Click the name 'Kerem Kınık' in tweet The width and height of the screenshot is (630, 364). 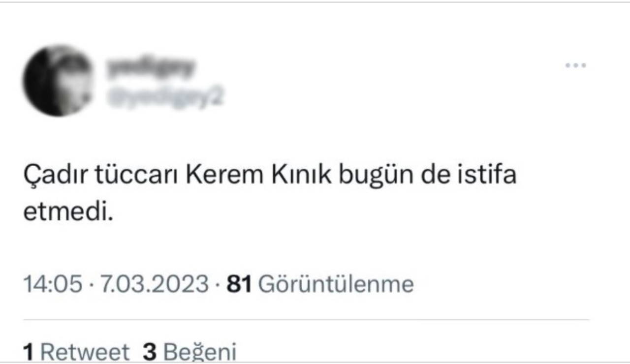click(252, 176)
